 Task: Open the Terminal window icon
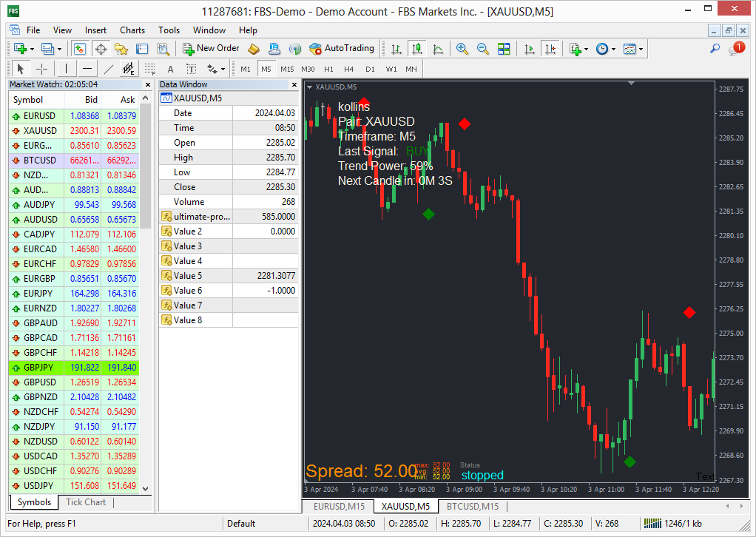coord(142,49)
